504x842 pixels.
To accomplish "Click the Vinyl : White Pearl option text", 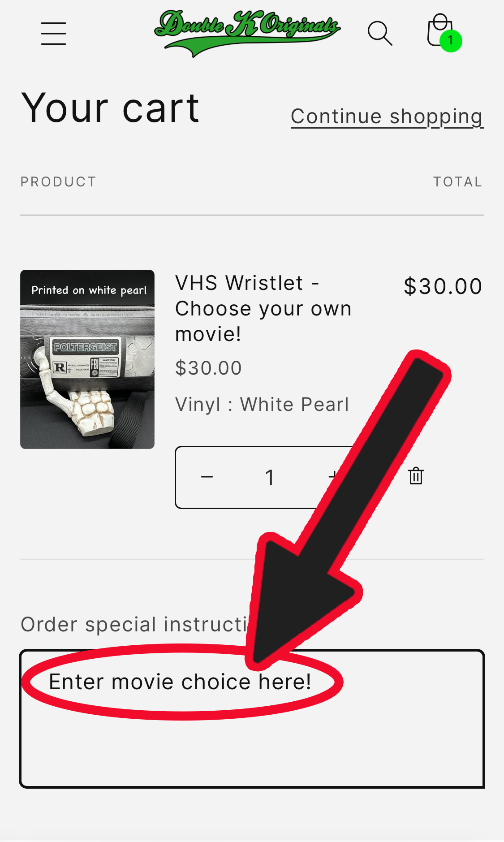I will point(262,404).
